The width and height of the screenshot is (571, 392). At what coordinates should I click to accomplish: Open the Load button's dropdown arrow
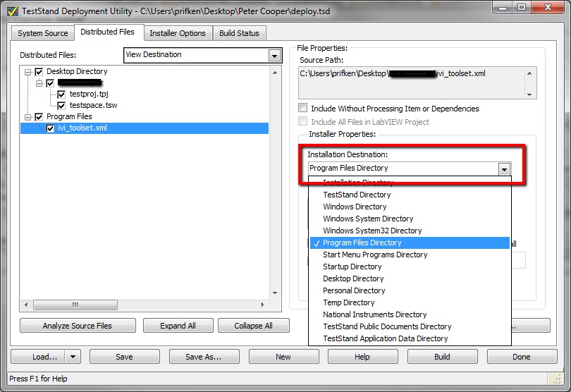click(73, 357)
